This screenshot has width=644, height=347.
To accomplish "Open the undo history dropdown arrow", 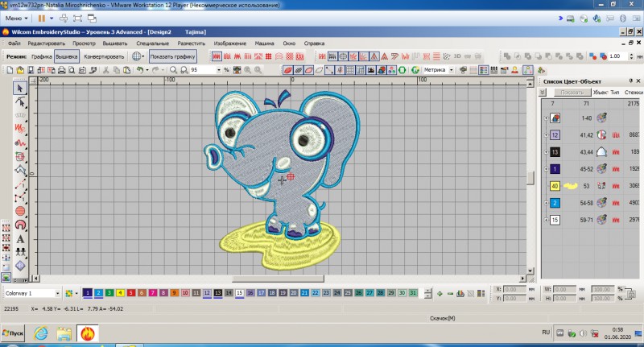I will (147, 70).
